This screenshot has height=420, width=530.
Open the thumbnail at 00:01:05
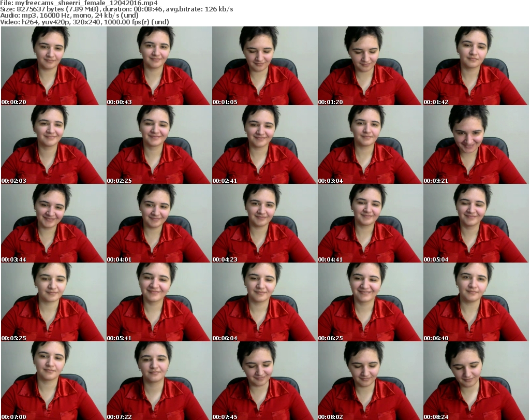264,66
